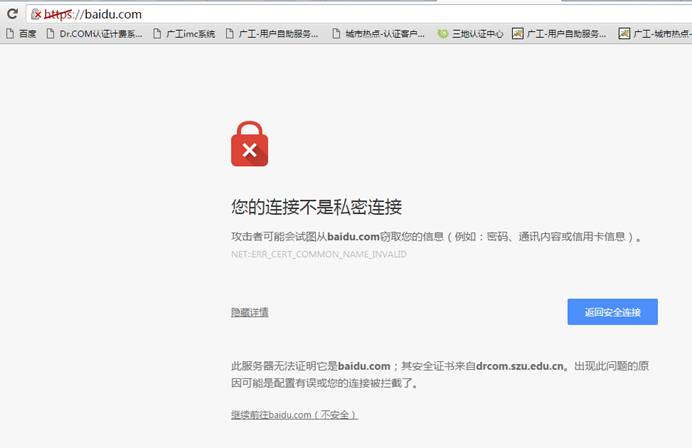The height and width of the screenshot is (448, 692).
Task: Open the Dr.COM认证计费系统 bookmark
Action: coord(94,34)
